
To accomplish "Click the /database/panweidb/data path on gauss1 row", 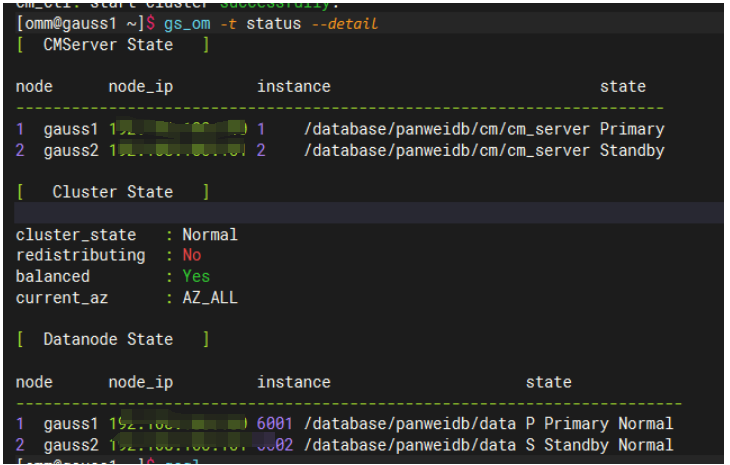I will coord(409,424).
